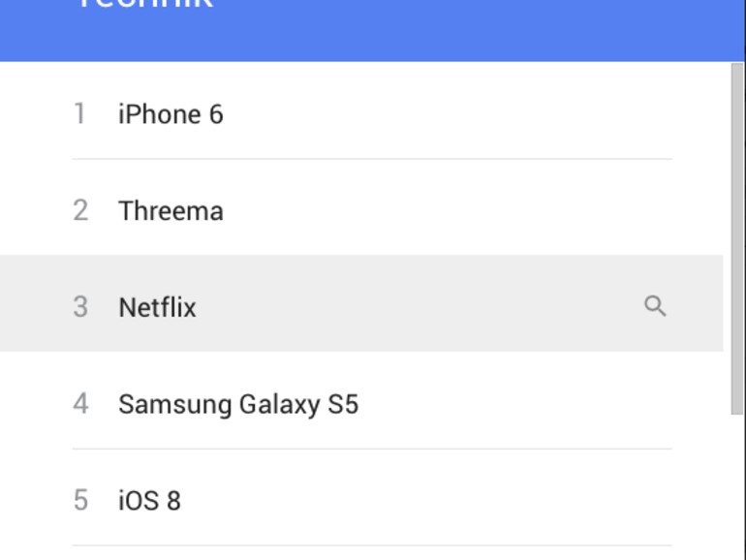
Task: Click rank number 4 beside Samsung Galaxy S5
Action: pos(80,403)
